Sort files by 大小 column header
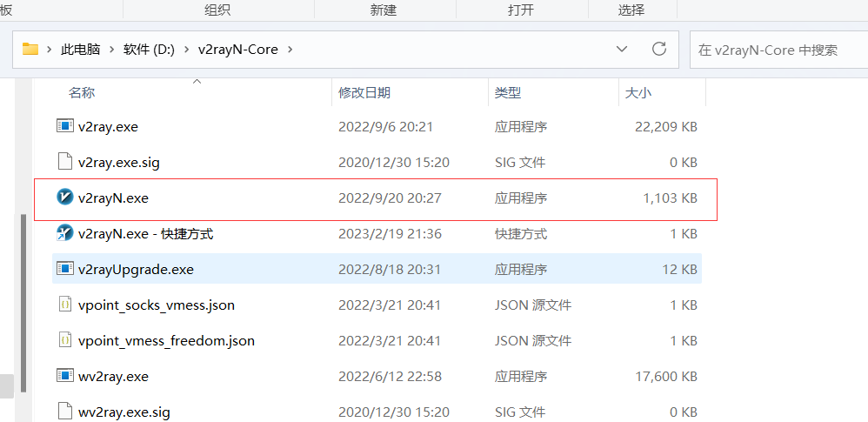This screenshot has height=422, width=868. pos(638,92)
